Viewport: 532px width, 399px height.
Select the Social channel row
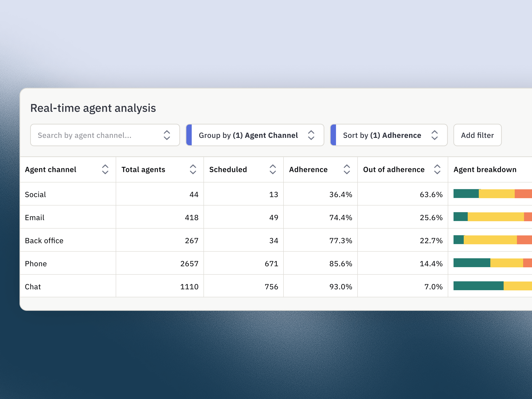(35, 194)
